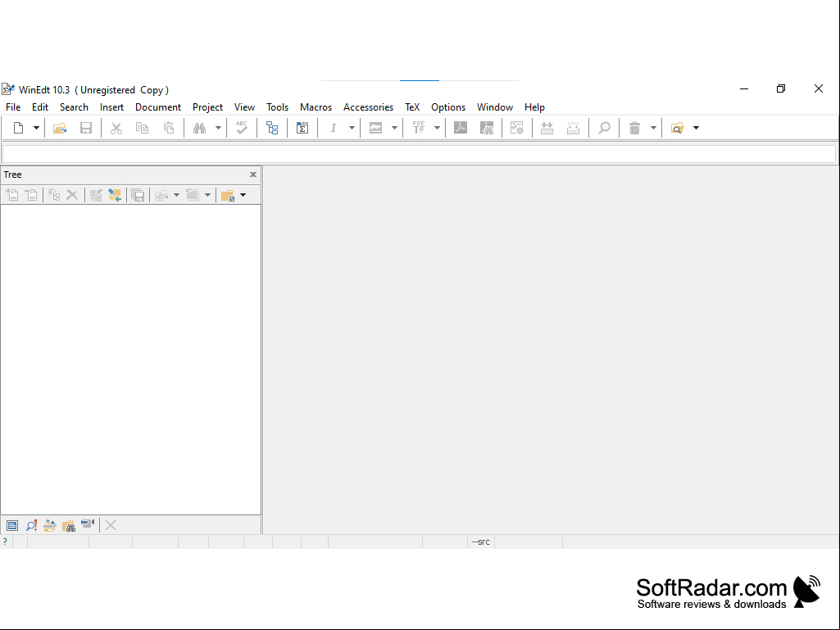This screenshot has height=630, width=840.
Task: Click the italic I font icon
Action: coord(334,128)
